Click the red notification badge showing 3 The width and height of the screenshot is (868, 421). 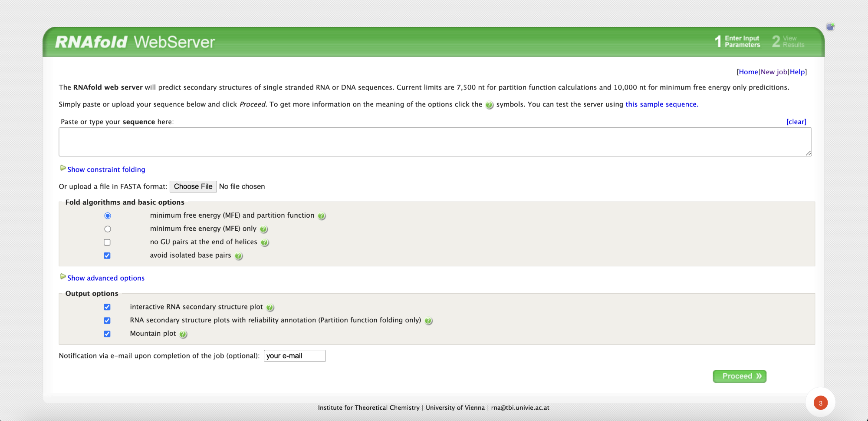coord(820,403)
